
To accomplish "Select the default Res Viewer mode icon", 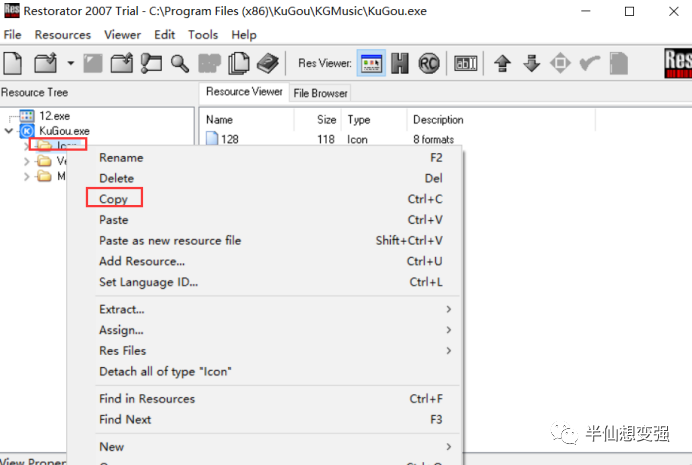I will coord(371,63).
